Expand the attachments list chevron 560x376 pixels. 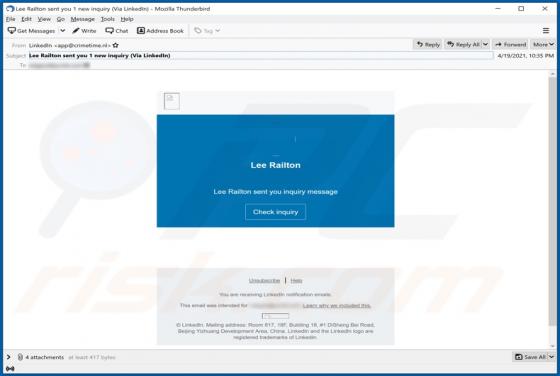[9, 357]
